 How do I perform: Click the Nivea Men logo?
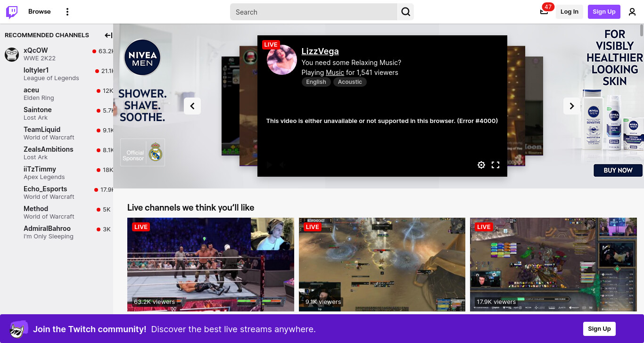click(x=142, y=57)
